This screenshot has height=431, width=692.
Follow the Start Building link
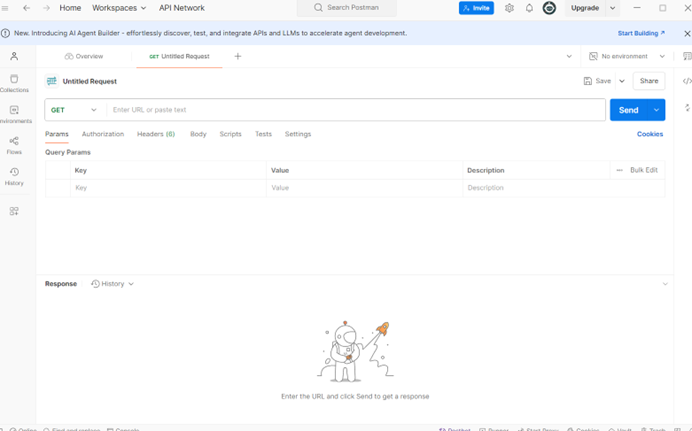pos(641,33)
